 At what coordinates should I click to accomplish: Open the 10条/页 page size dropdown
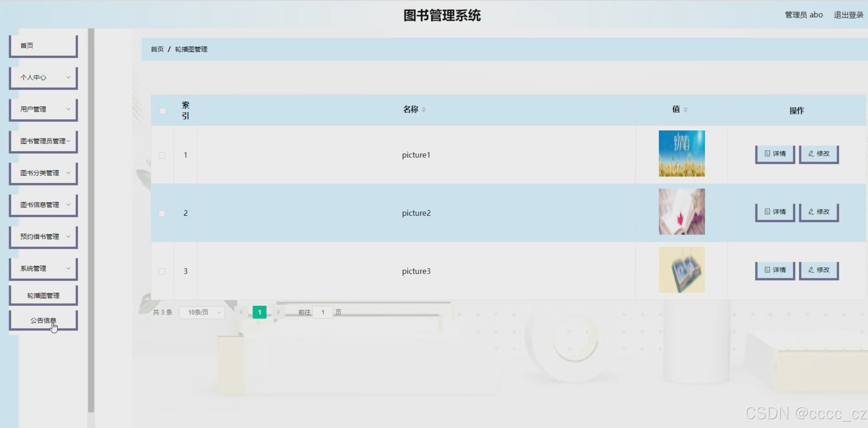click(202, 312)
